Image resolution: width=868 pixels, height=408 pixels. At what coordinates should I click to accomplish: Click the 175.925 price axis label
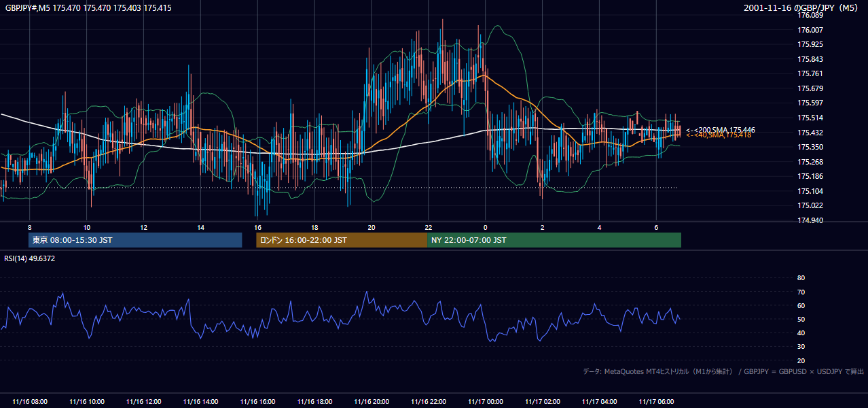[x=810, y=44]
